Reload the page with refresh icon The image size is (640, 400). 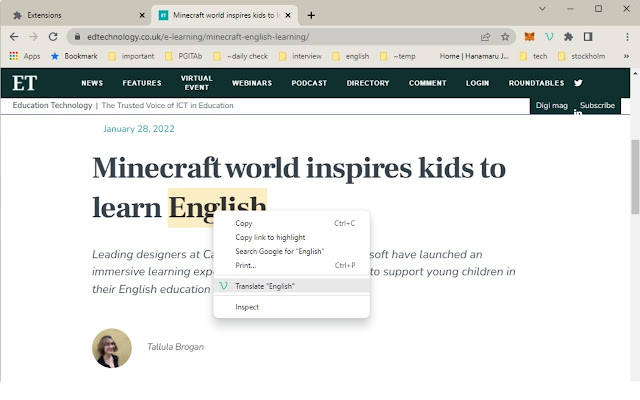53,37
